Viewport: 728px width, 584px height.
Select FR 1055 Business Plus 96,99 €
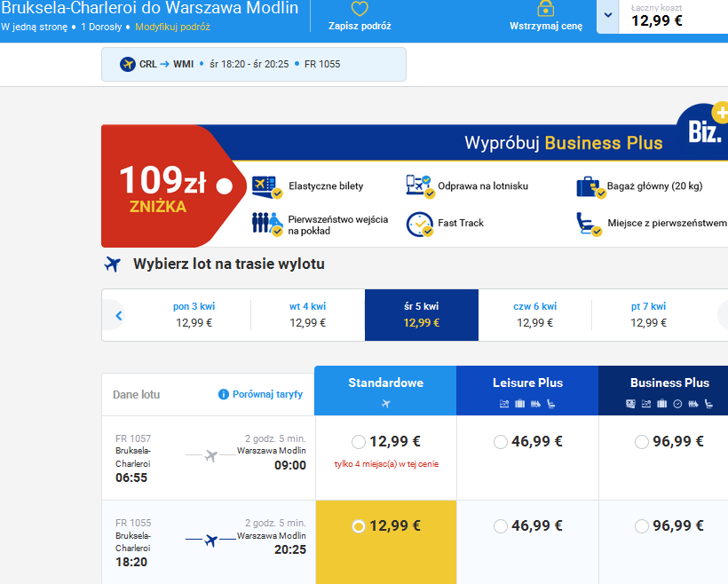641,526
